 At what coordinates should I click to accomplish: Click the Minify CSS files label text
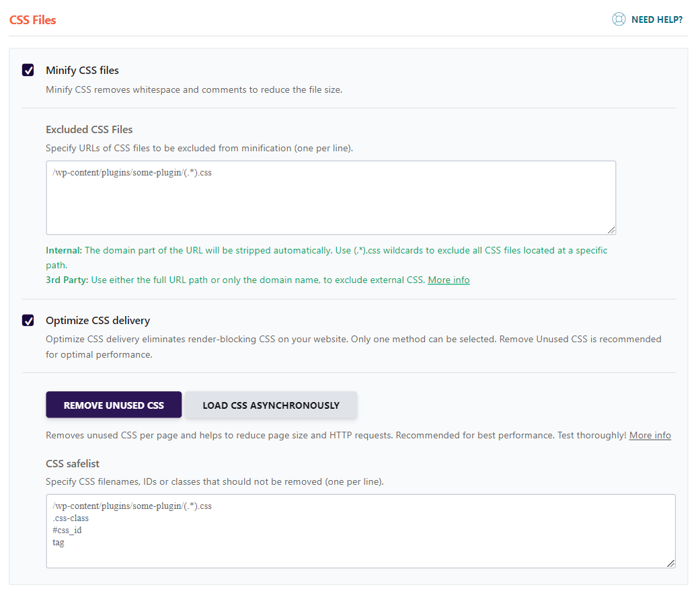(x=82, y=70)
